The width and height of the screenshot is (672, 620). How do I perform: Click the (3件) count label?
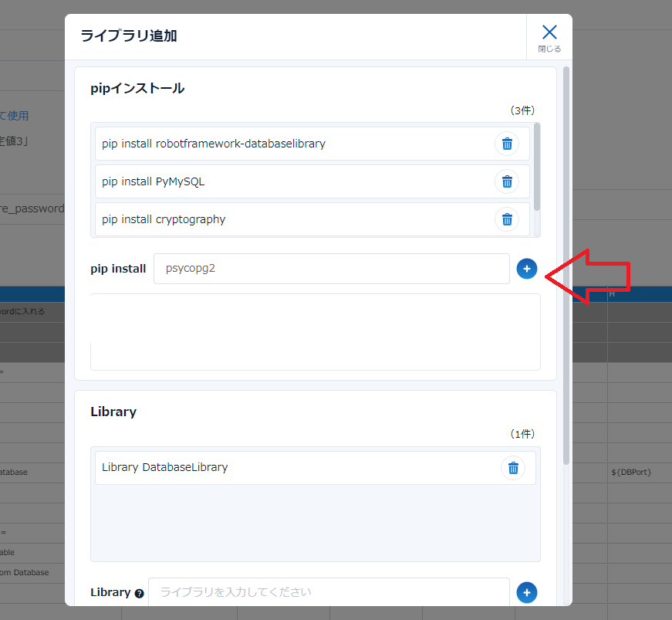click(x=522, y=110)
